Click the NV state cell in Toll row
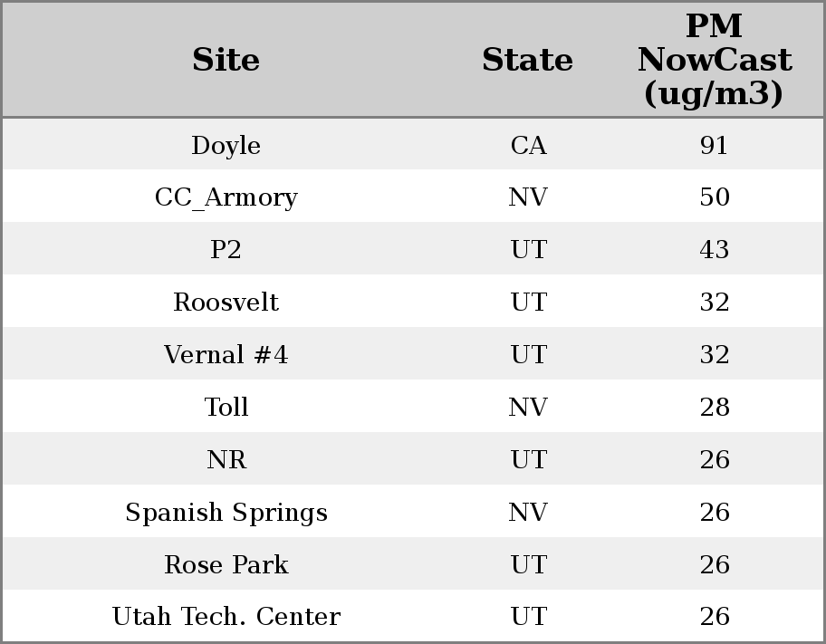 pos(528,408)
